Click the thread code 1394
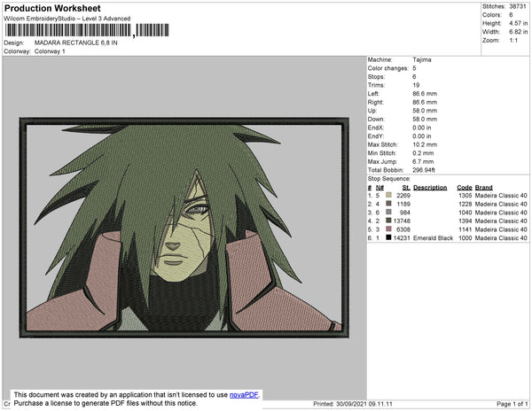The height and width of the screenshot is (411, 532). coord(465,221)
